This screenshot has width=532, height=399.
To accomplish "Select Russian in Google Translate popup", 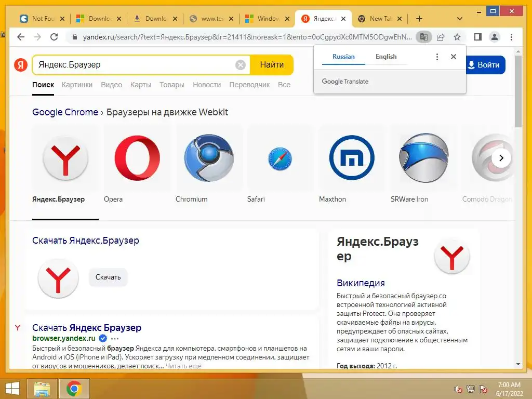I will click(343, 57).
